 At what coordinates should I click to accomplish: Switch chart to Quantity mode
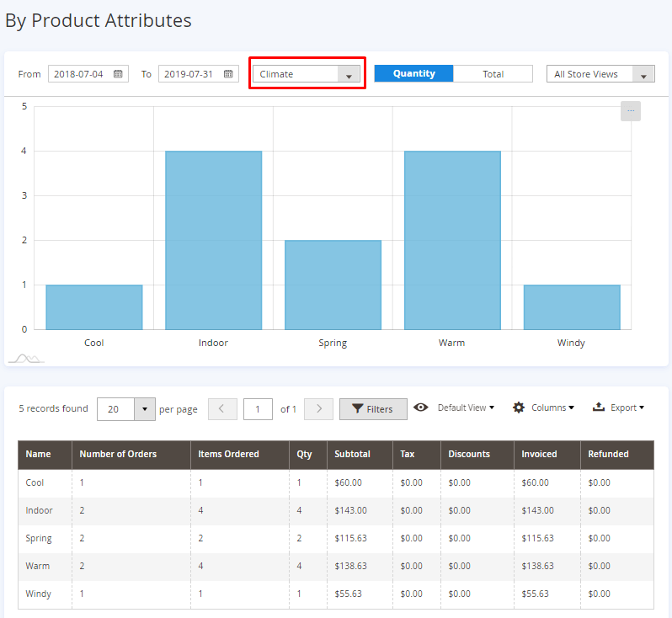(413, 74)
